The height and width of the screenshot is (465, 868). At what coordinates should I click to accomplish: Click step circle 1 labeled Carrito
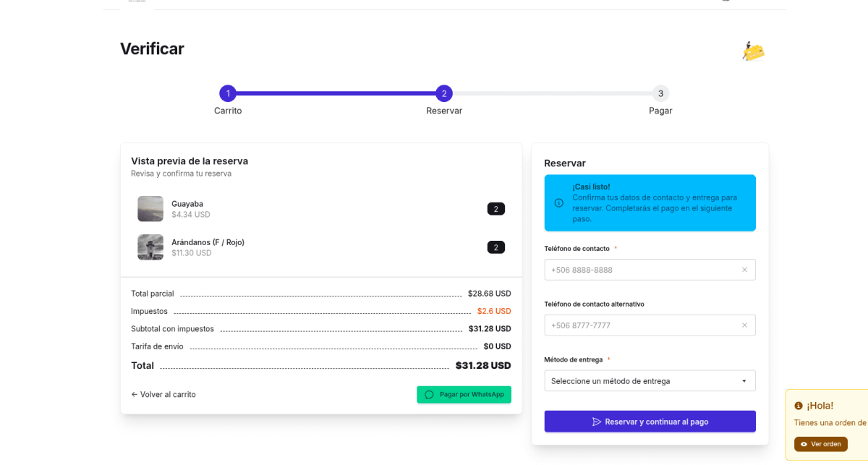[x=228, y=93]
